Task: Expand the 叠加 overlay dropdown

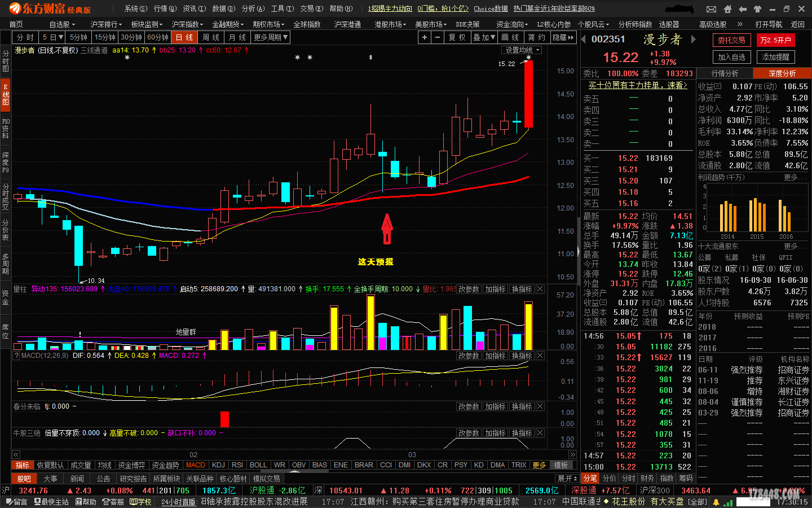Action: pos(484,37)
